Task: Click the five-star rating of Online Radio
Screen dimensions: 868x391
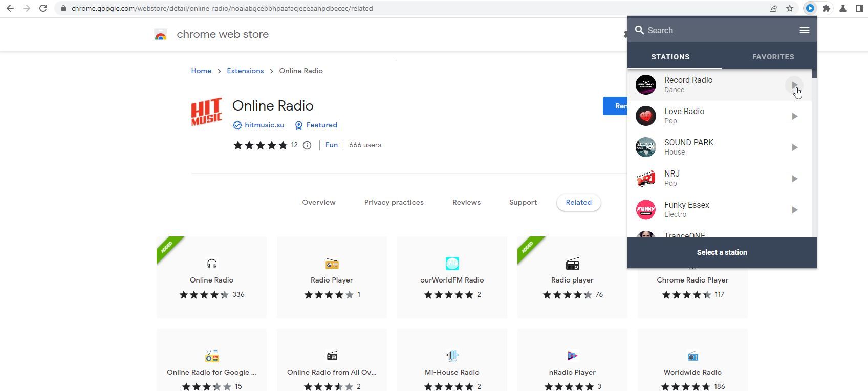Action: pos(261,145)
